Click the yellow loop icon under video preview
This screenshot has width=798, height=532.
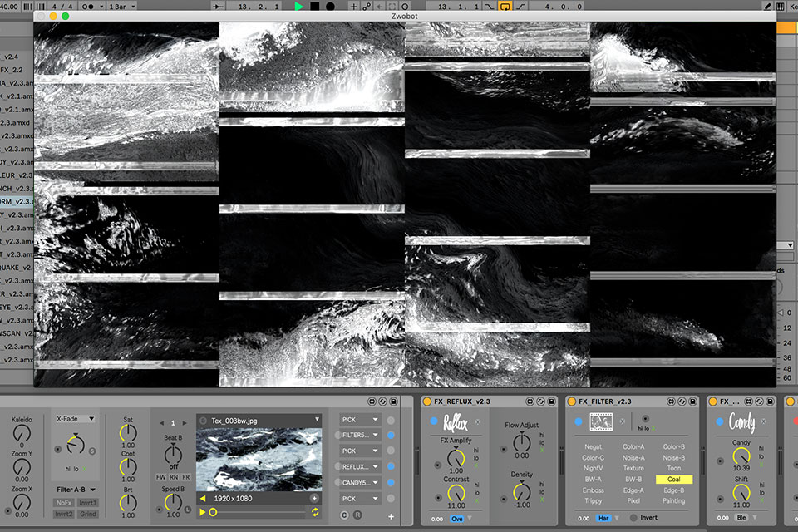click(315, 512)
